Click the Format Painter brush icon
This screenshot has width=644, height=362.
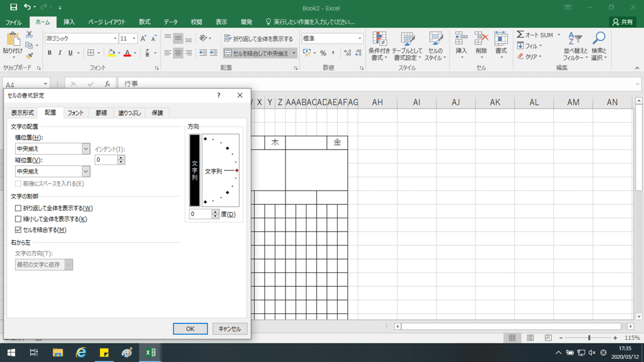click(x=29, y=55)
